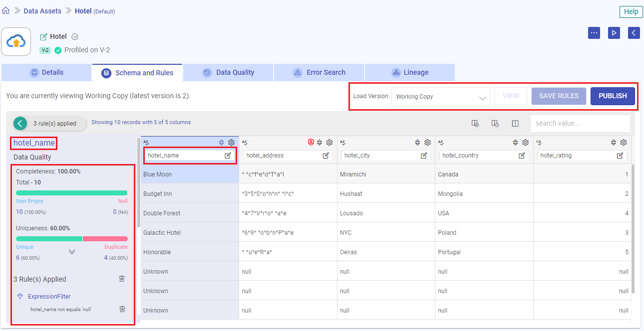
Task: Click the red shield icon on hotel_address
Action: pyautogui.click(x=311, y=143)
